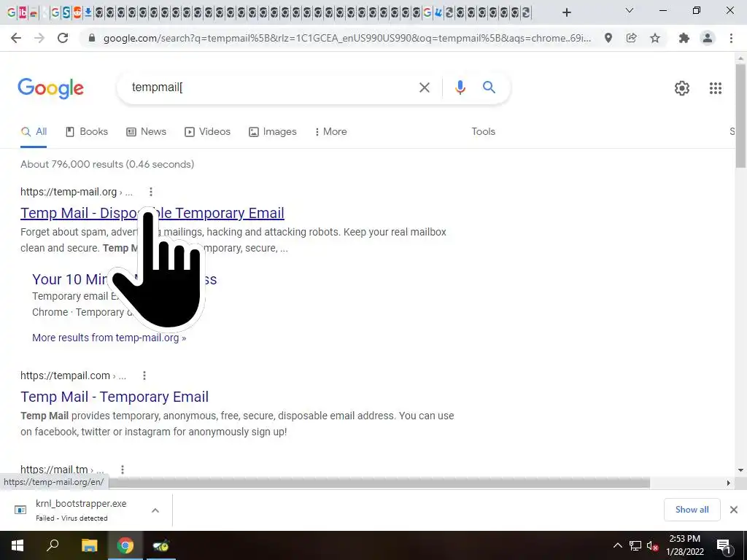Screen dimensions: 747x560
Task: Open Chrome three-dot menu
Action: pyautogui.click(x=731, y=38)
